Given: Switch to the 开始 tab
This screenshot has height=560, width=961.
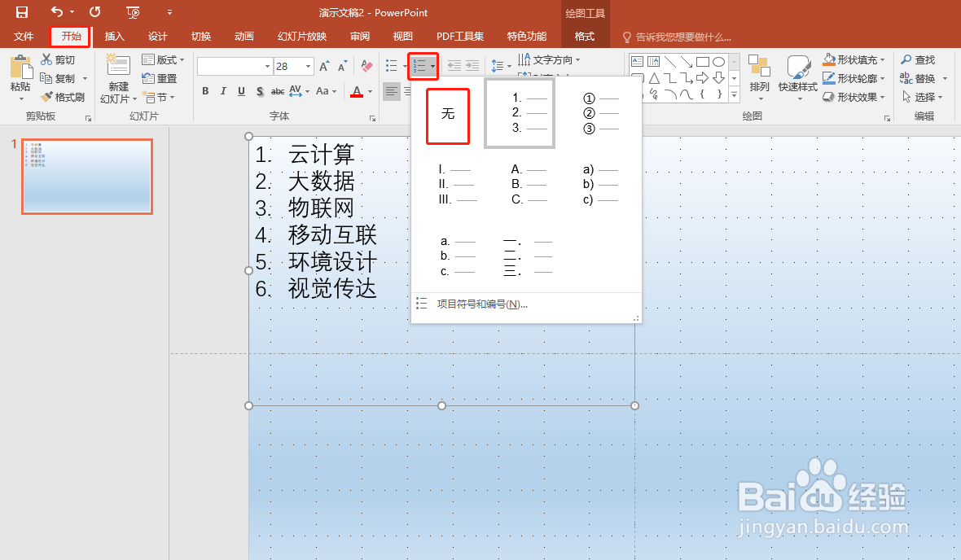Looking at the screenshot, I should coord(71,36).
